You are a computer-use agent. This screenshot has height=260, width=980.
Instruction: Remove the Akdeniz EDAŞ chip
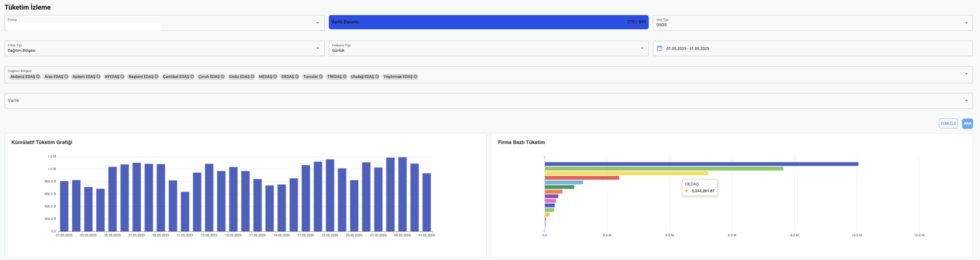[38, 77]
